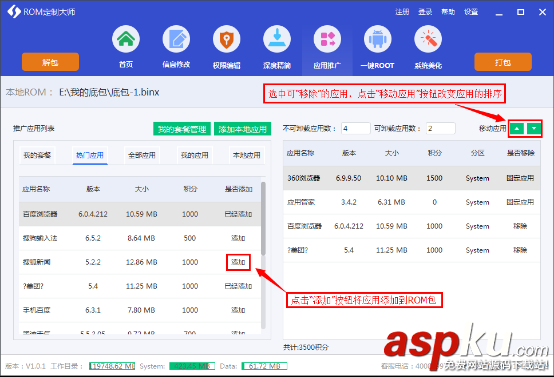Select the 应用管家 row in ROM list
Image resolution: width=554 pixels, height=377 pixels.
412,202
